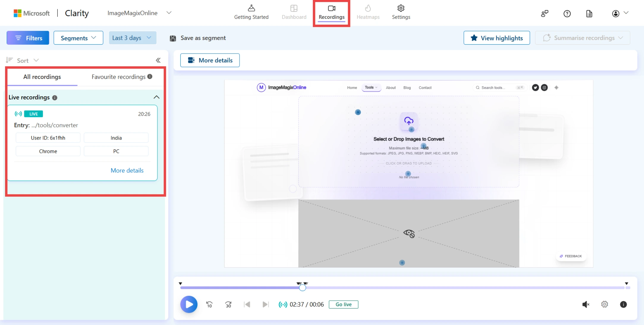Screen dimensions: 644x325
Task: Click the upload cloud icon in preview
Action: point(409,121)
